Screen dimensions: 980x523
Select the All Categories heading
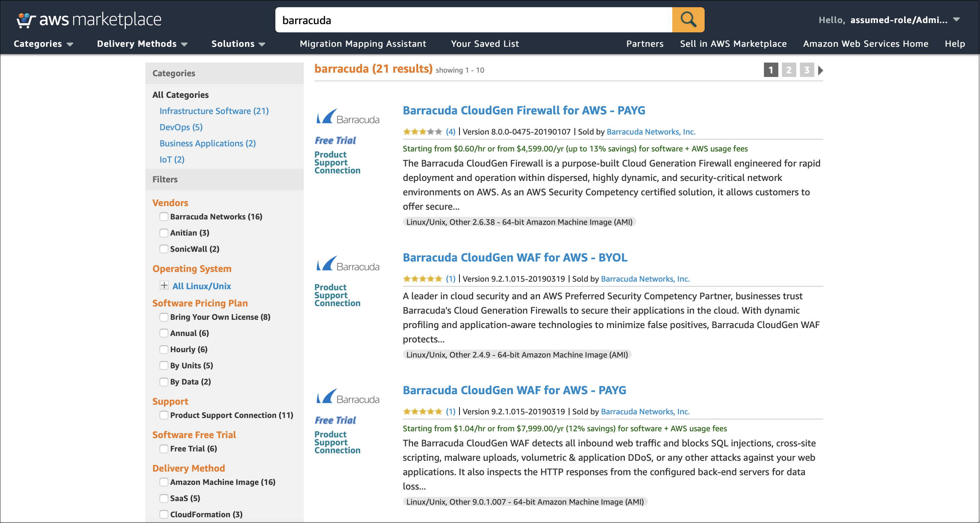point(180,95)
